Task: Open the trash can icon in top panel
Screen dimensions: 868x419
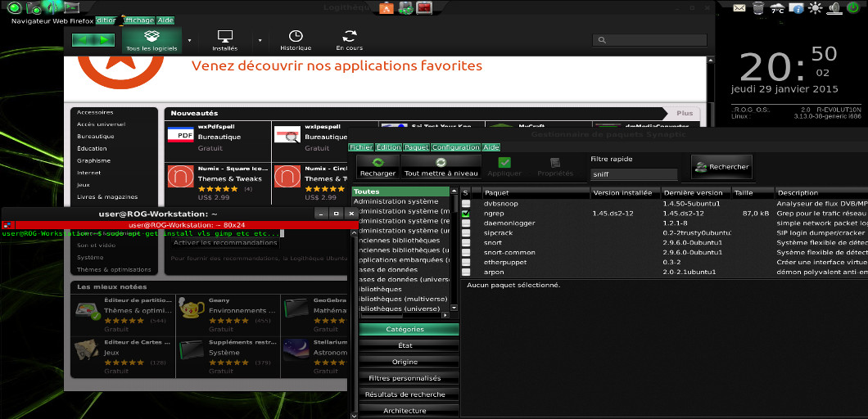Action: pos(757,7)
